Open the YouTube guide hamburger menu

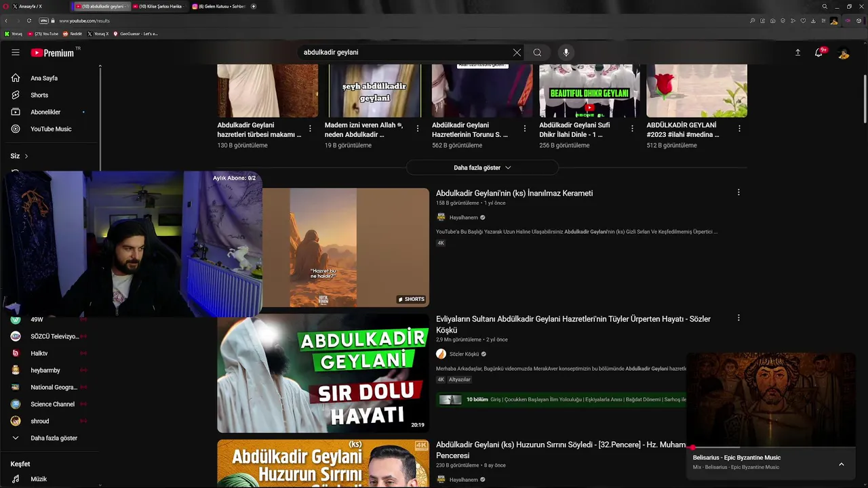coord(16,52)
